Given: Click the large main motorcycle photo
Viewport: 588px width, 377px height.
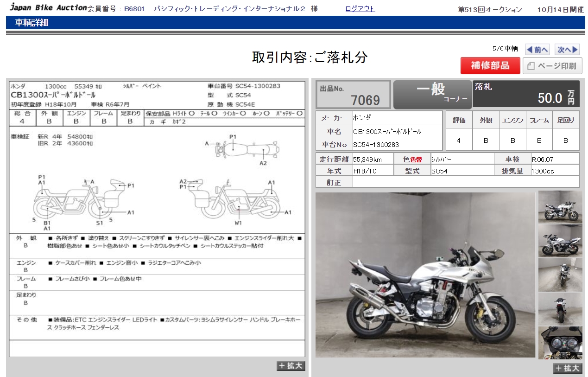Looking at the screenshot, I should coord(425,275).
